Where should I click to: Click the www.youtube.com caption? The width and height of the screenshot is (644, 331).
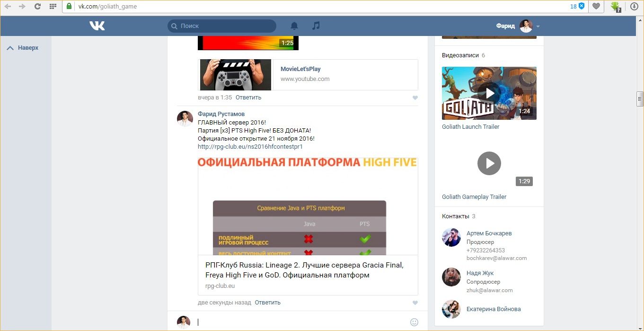coord(305,79)
